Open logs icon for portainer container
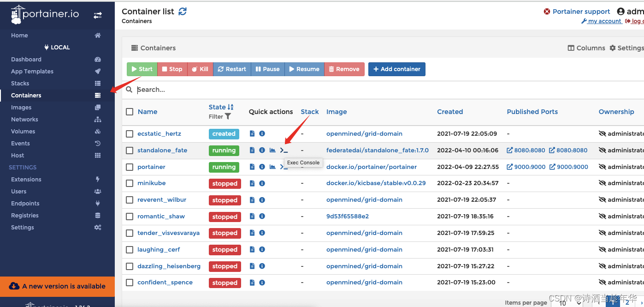The image size is (644, 307). pyautogui.click(x=252, y=167)
